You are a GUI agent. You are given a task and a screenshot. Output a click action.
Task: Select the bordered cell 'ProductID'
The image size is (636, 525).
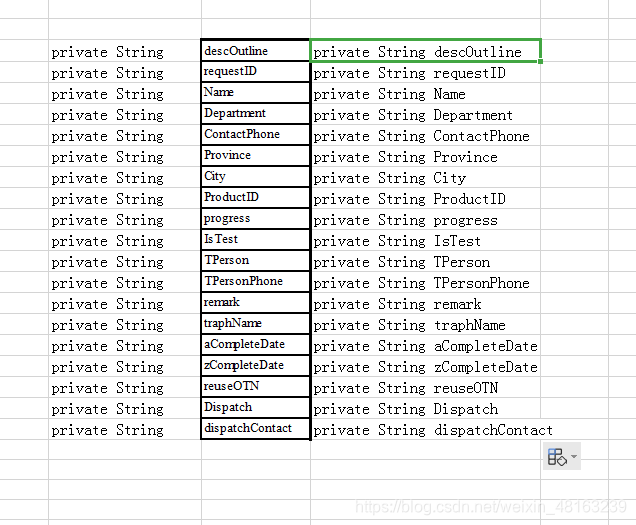[256, 198]
